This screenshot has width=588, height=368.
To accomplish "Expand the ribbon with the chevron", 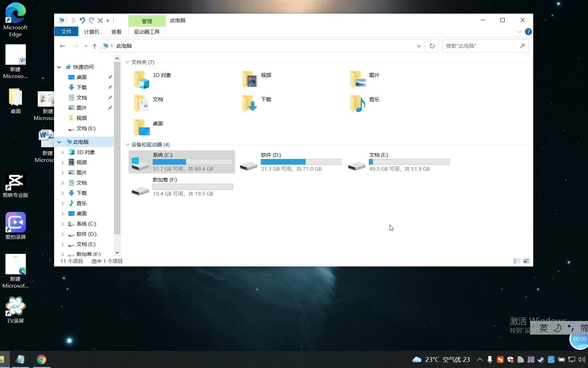I will tap(519, 32).
